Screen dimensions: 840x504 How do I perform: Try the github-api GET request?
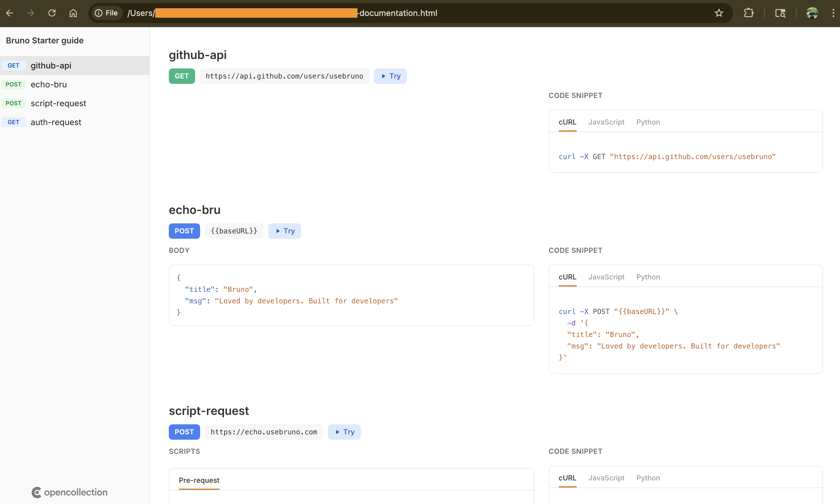[390, 76]
